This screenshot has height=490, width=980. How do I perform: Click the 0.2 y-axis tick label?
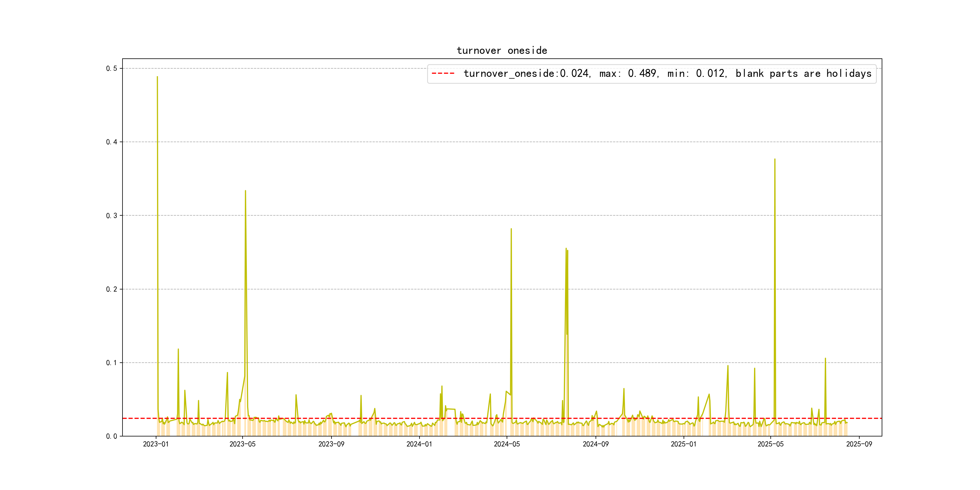pos(112,289)
